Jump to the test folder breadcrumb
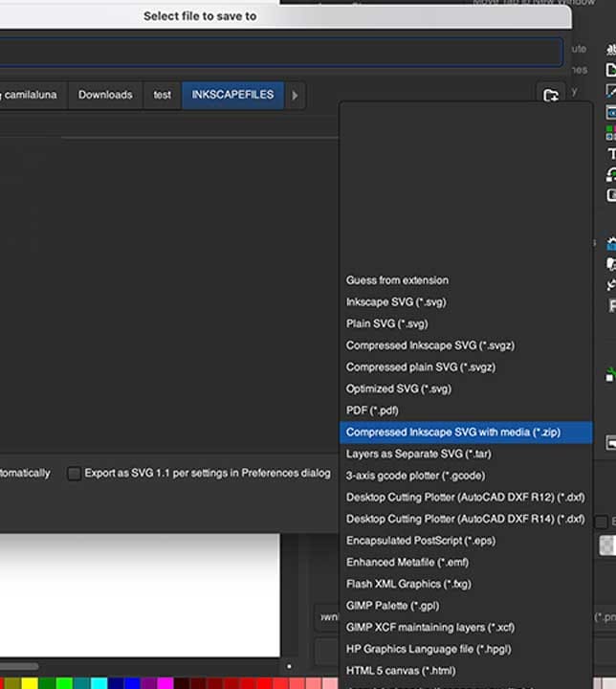Screen dimensions: 616x689 point(162,95)
